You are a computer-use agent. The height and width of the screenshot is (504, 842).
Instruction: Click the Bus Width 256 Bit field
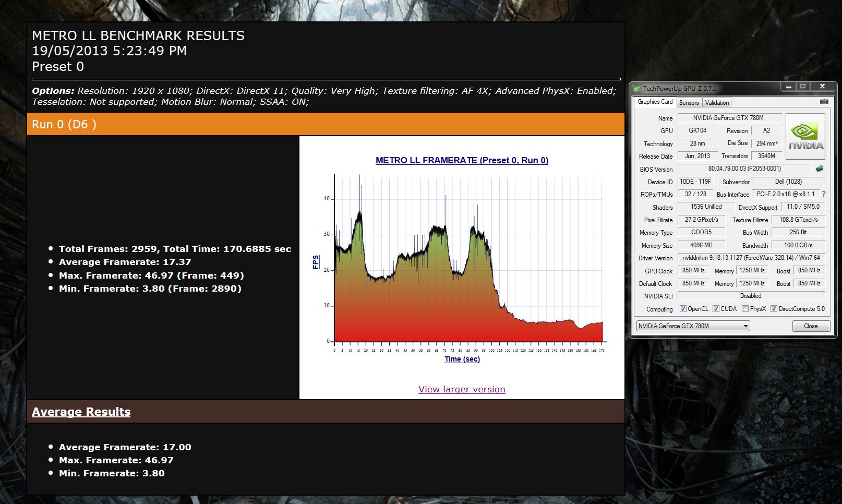(798, 232)
